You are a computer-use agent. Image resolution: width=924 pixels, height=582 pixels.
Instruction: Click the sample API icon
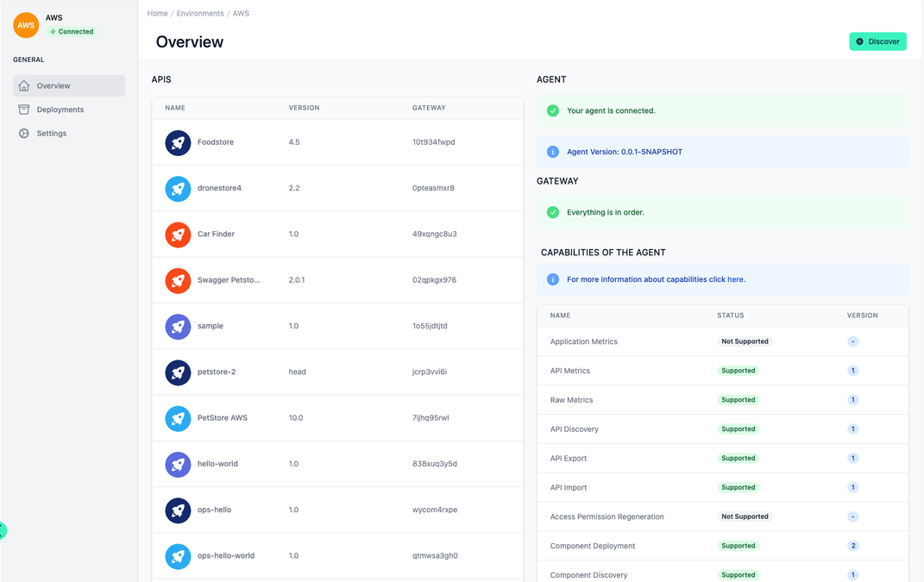pos(177,326)
